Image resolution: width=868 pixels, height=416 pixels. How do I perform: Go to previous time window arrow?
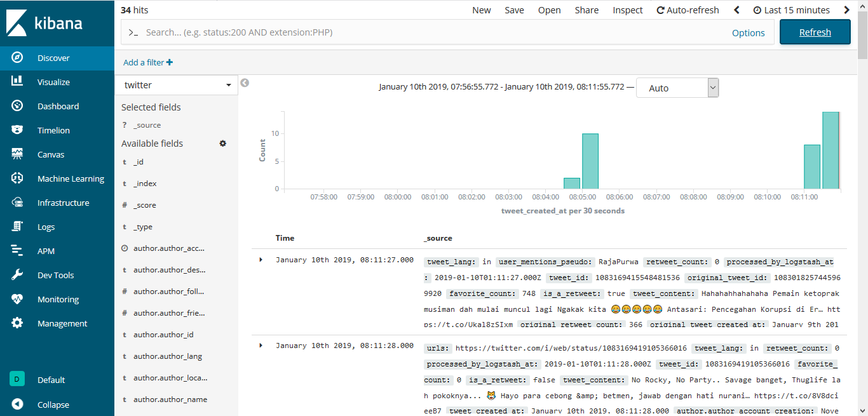737,10
